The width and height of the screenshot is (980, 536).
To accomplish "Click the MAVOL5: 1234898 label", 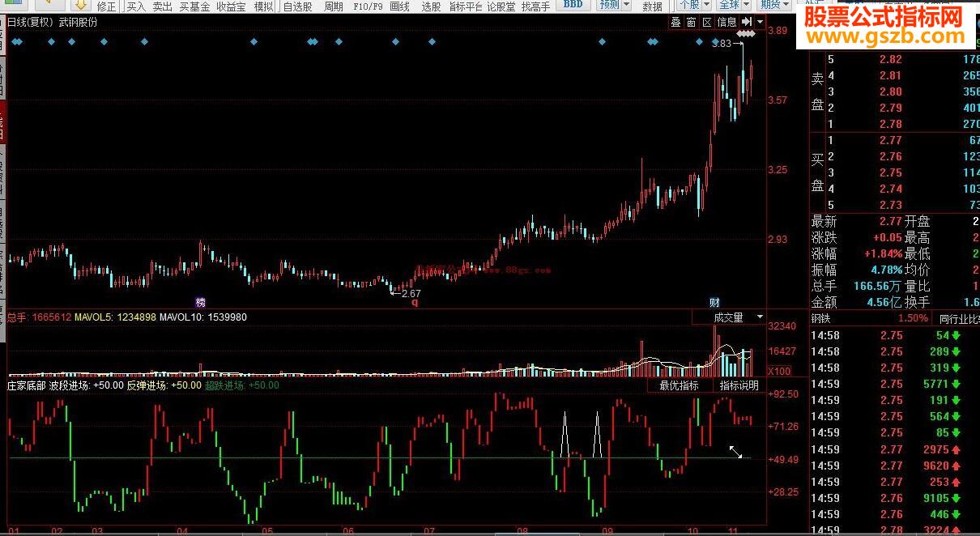I will (x=115, y=317).
